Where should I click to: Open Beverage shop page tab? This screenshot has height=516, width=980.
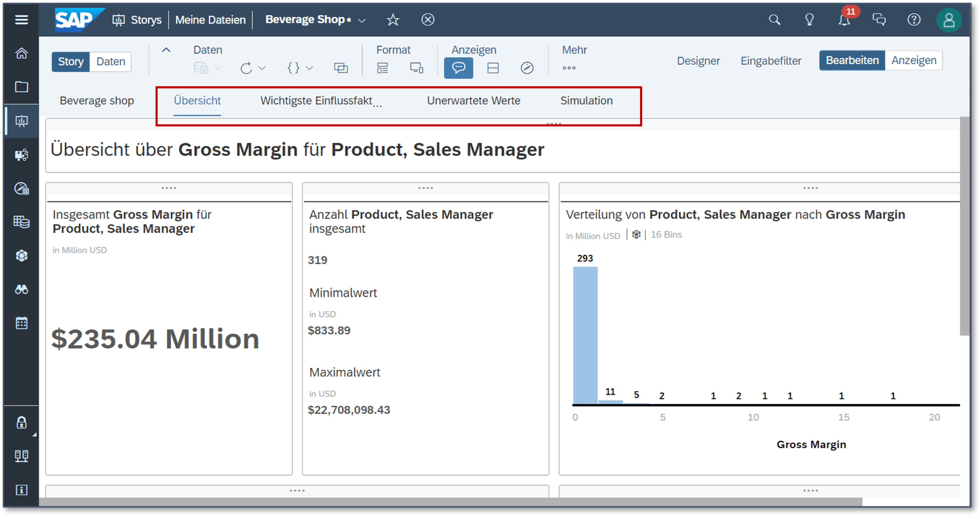click(97, 101)
